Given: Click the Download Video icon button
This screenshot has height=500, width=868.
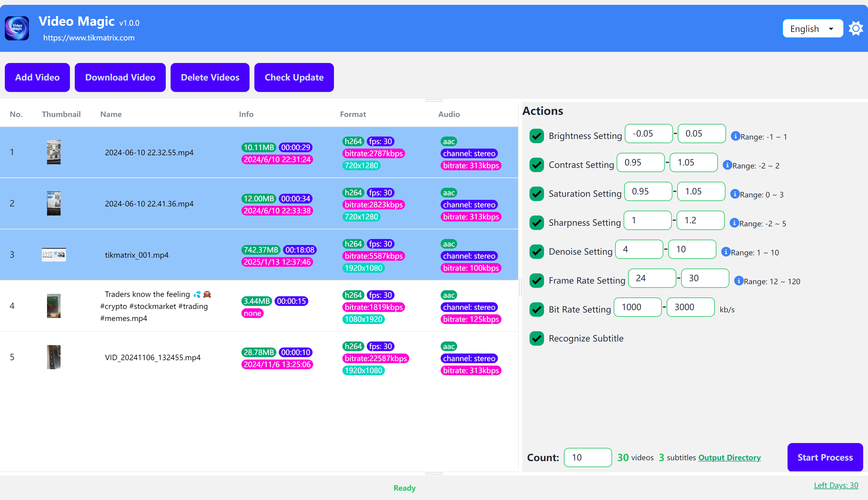Looking at the screenshot, I should 119,77.
